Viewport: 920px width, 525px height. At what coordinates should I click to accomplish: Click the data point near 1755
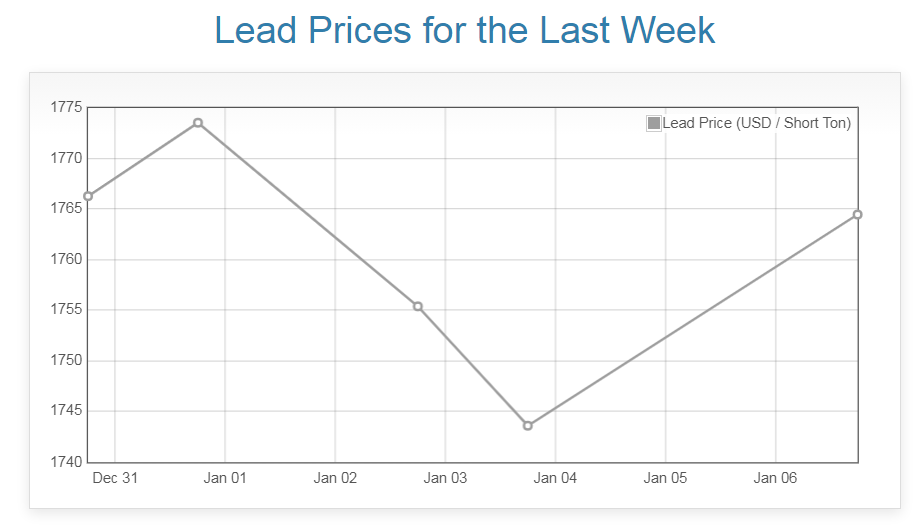click(x=418, y=306)
